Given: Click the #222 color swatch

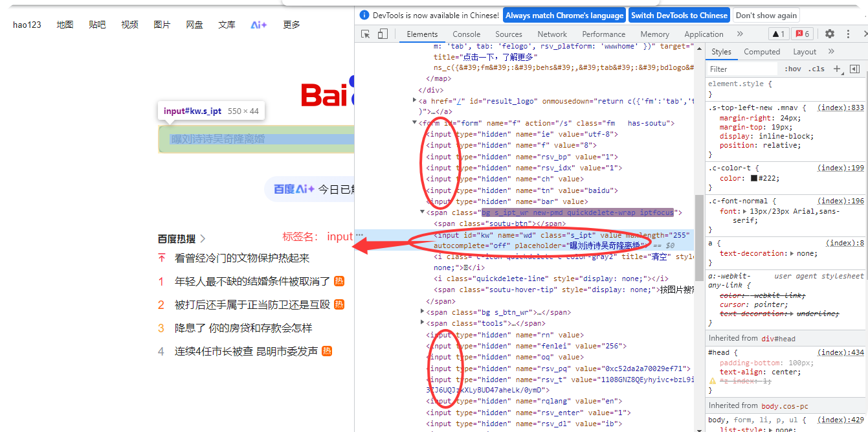Looking at the screenshot, I should (x=754, y=178).
